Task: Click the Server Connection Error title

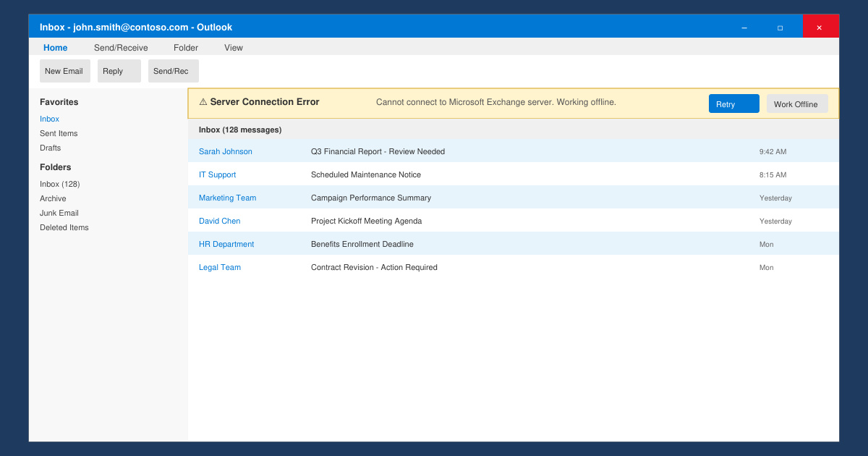Action: (265, 102)
